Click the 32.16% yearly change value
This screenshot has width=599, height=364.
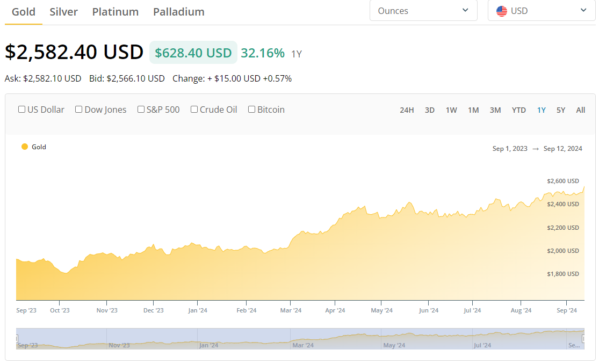coord(263,53)
